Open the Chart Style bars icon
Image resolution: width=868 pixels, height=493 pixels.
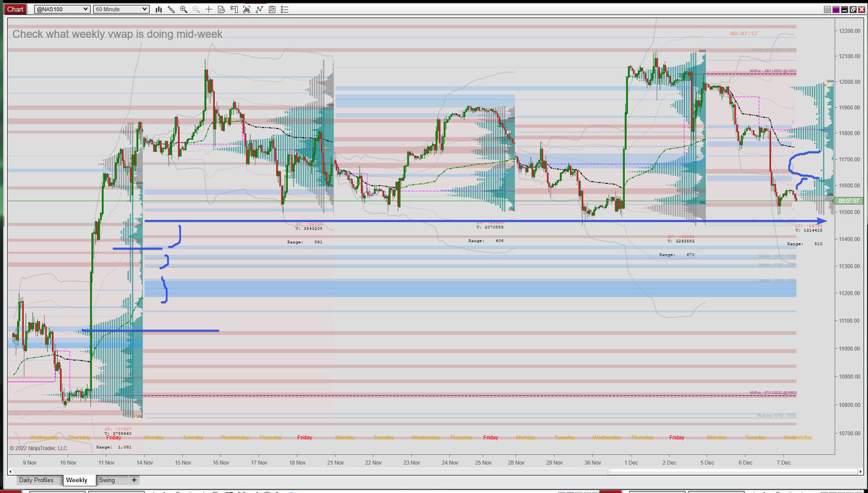tap(158, 9)
